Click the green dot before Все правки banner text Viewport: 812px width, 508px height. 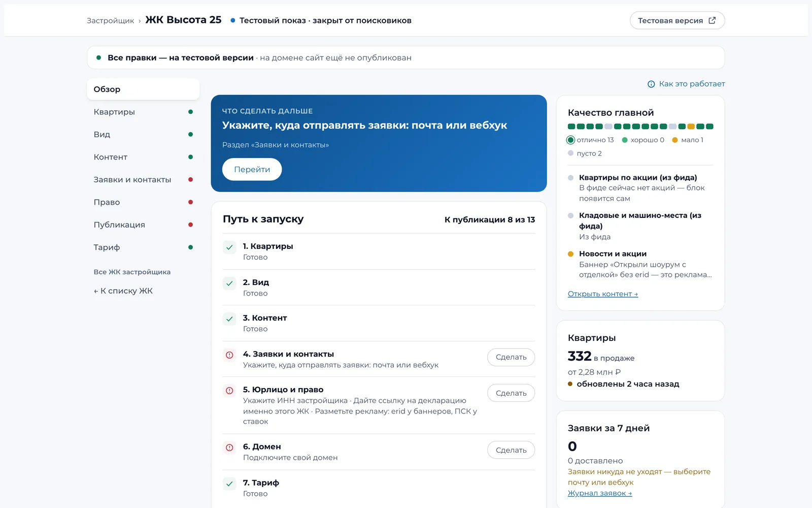click(99, 57)
